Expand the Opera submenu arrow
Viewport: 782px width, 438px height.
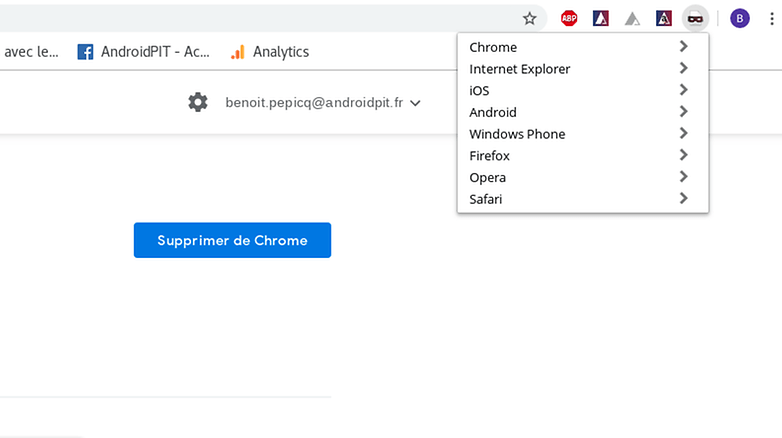tap(684, 177)
